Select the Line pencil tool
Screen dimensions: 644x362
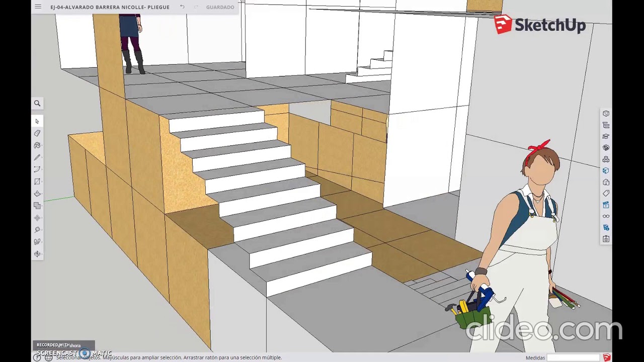point(37,157)
